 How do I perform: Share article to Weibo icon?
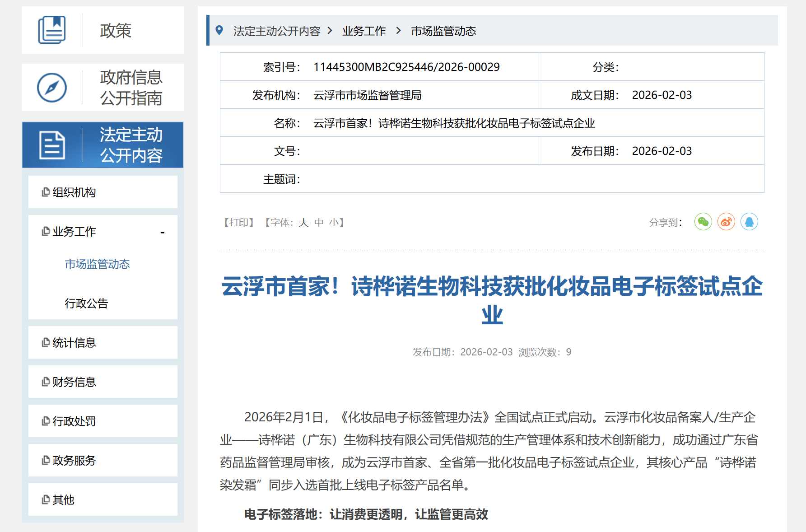point(726,222)
